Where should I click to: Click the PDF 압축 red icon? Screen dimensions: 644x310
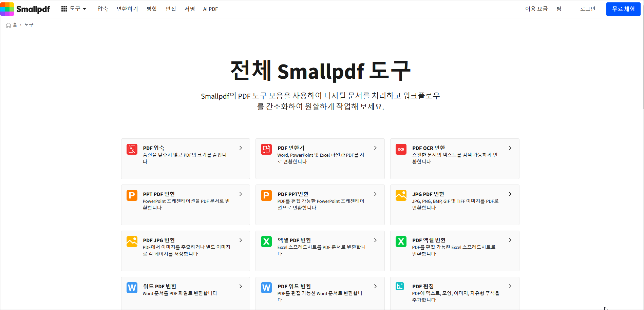(132, 149)
